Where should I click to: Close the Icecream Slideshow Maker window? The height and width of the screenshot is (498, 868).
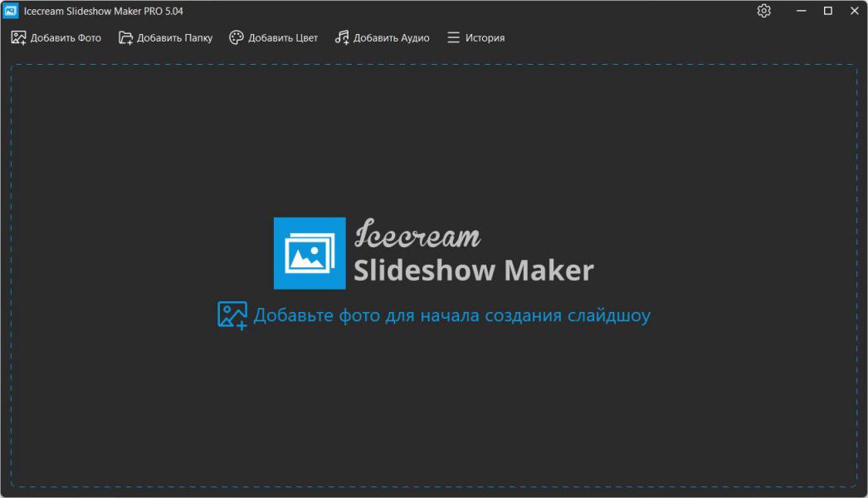pos(854,11)
